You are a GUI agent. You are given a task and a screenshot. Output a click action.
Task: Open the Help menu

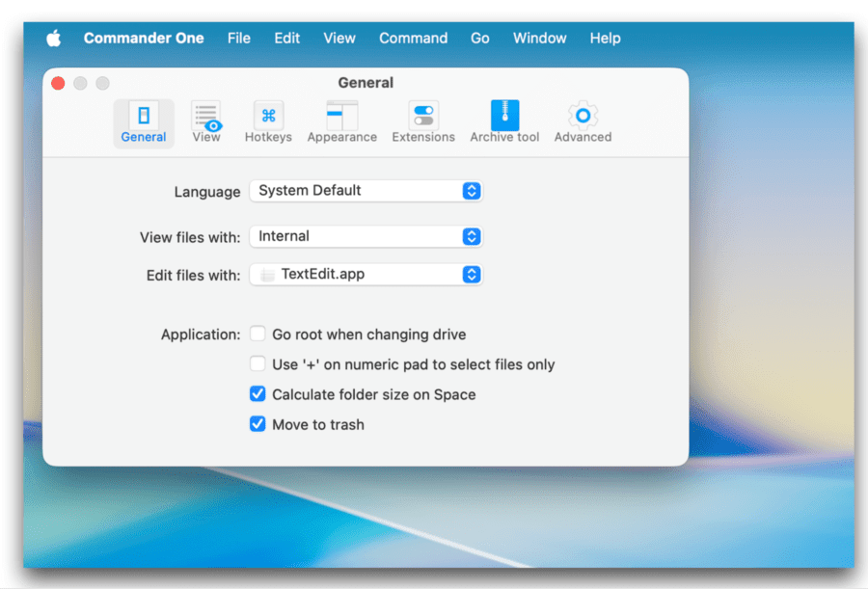605,38
